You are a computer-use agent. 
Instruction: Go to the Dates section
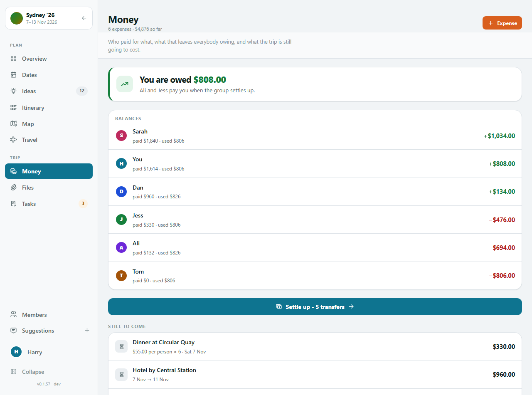coord(49,75)
